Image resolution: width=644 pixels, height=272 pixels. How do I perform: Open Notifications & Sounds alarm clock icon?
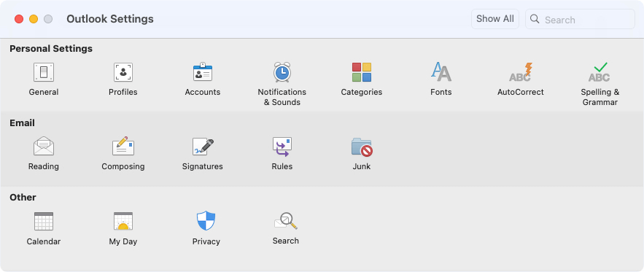click(282, 72)
